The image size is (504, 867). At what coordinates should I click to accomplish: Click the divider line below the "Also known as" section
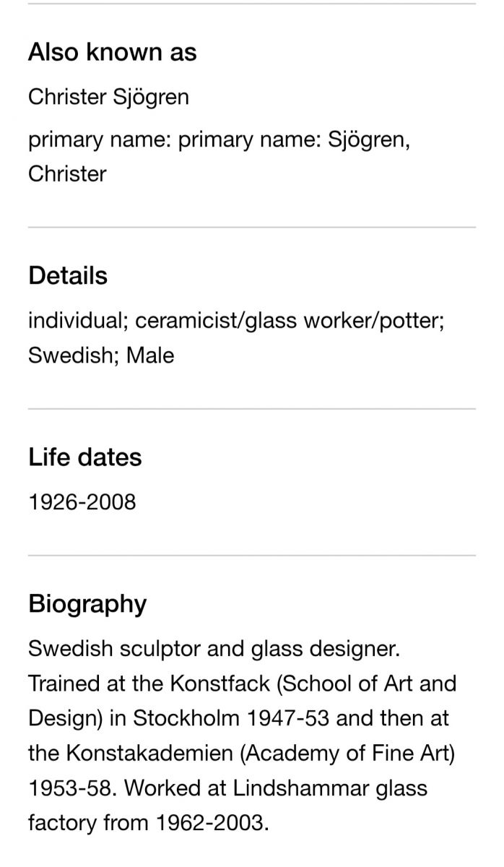coord(252,228)
